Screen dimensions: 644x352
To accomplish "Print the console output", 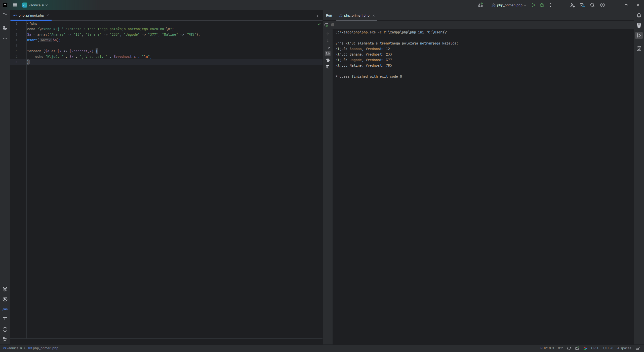I will tap(328, 60).
